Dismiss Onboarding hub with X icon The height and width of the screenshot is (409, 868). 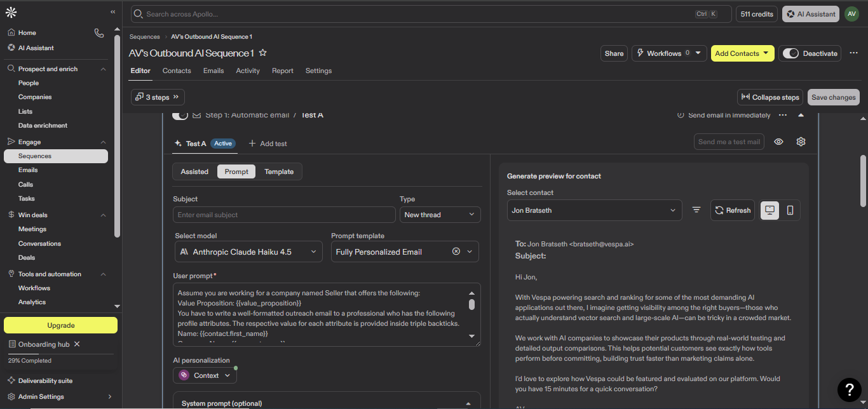[x=77, y=344]
